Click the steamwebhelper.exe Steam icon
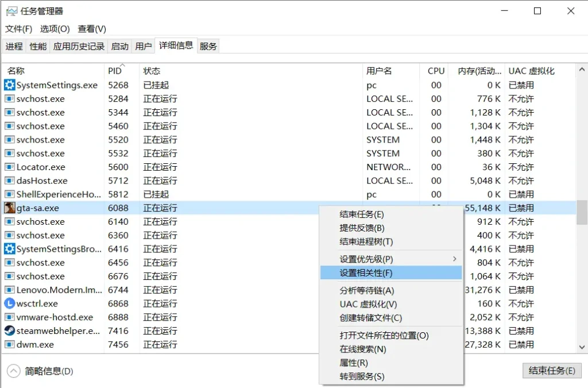Viewport: 588px width, 388px height. [x=9, y=331]
